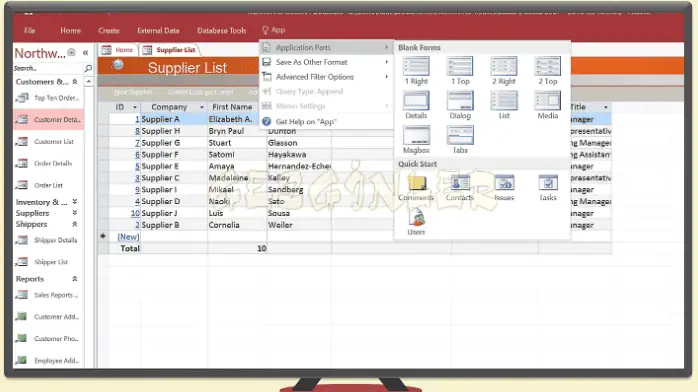
Task: Collapse the Reports group
Action: [x=75, y=279]
